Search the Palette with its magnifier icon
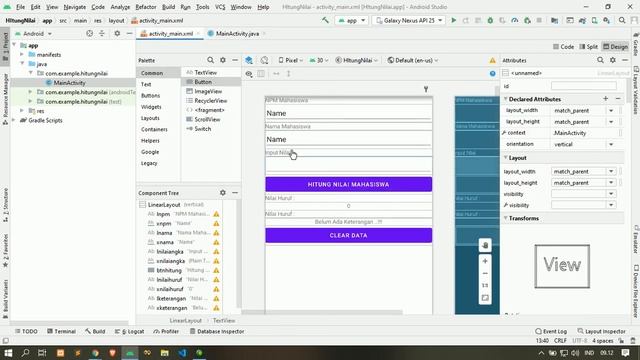This screenshot has width=640, height=360. click(x=210, y=60)
